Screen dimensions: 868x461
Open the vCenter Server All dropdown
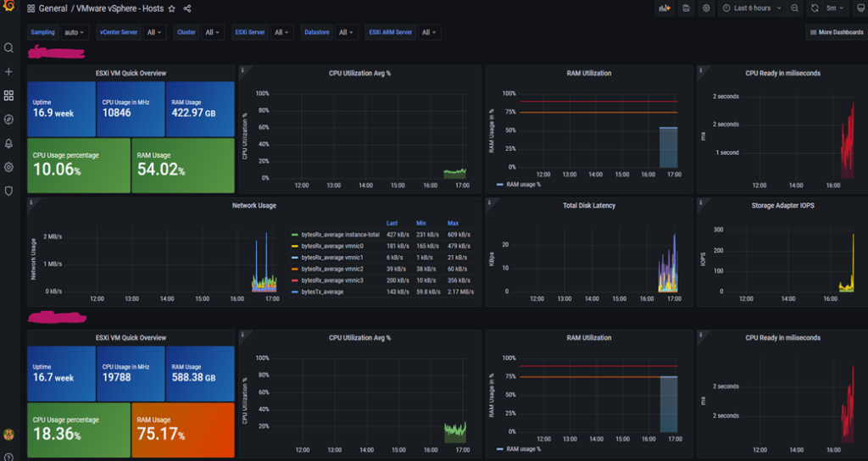click(x=154, y=32)
